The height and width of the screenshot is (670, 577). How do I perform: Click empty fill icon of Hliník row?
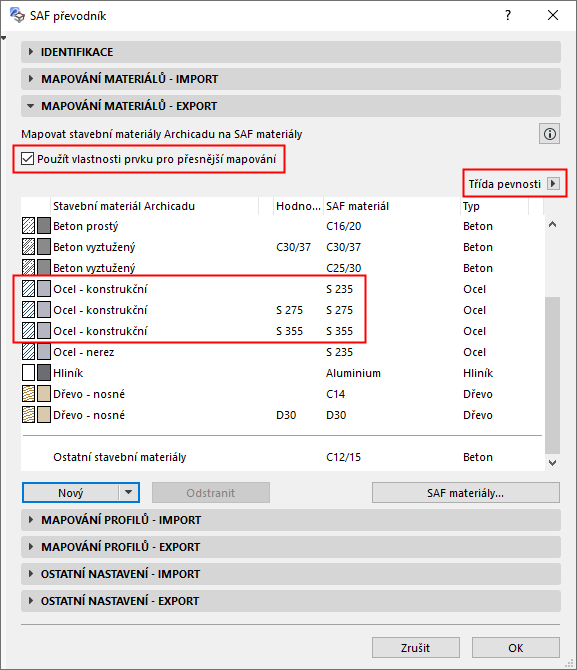tap(28, 373)
